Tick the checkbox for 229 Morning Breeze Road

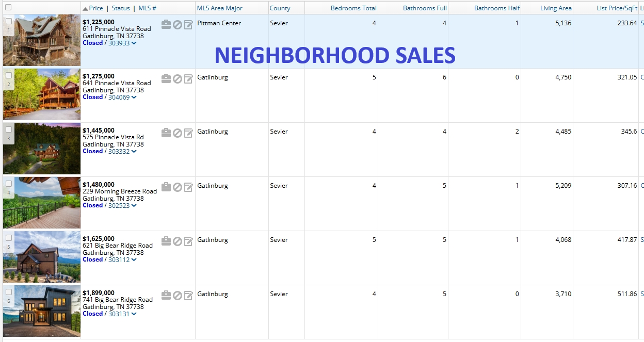[x=9, y=184]
